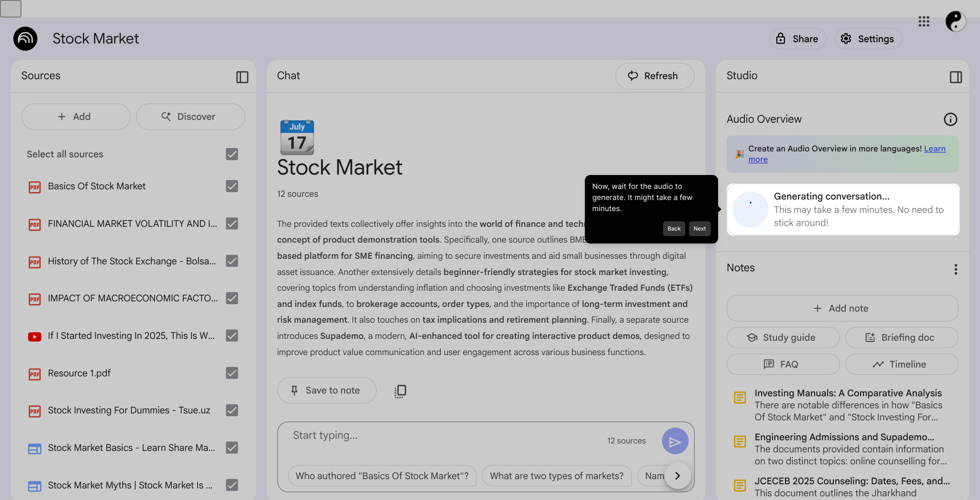Click the July 17 calendar emoji
This screenshot has height=500, width=980.
coord(297,137)
